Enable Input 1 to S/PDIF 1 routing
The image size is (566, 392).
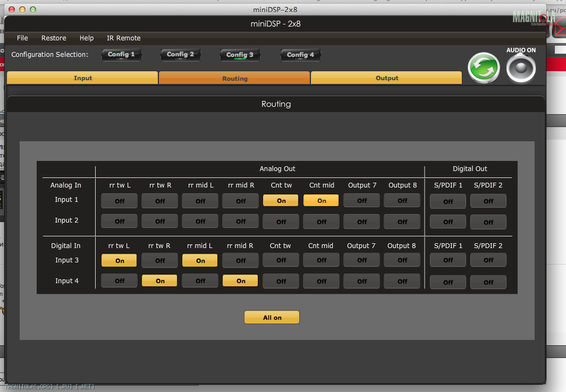[448, 202]
